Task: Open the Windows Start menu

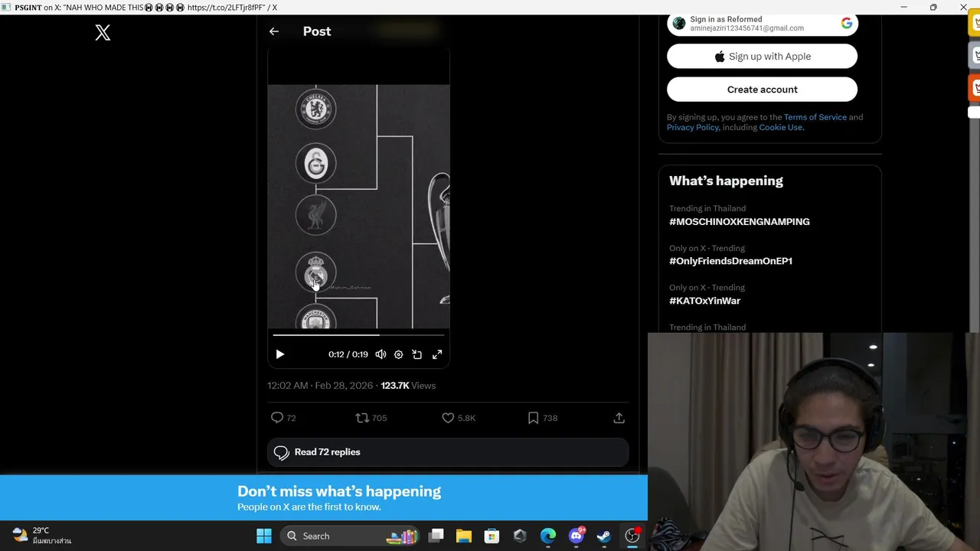Action: [264, 536]
